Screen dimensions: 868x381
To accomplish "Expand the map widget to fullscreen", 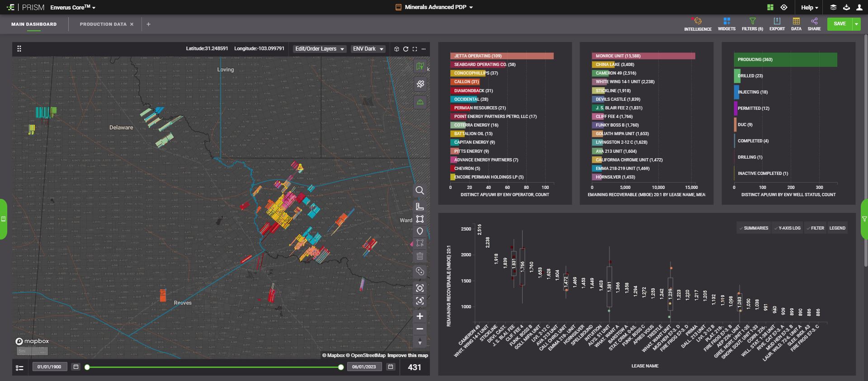I will click(415, 49).
